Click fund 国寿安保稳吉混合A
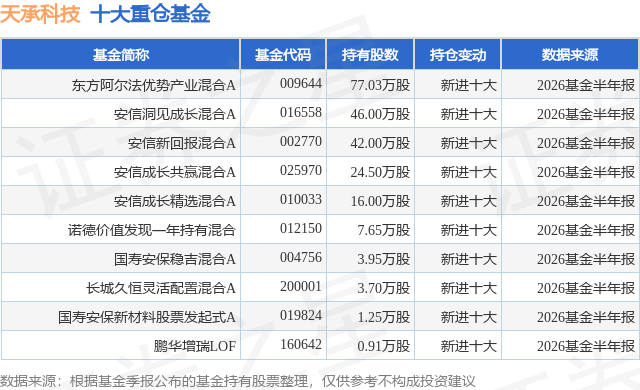This screenshot has height=390, width=640. tap(175, 259)
